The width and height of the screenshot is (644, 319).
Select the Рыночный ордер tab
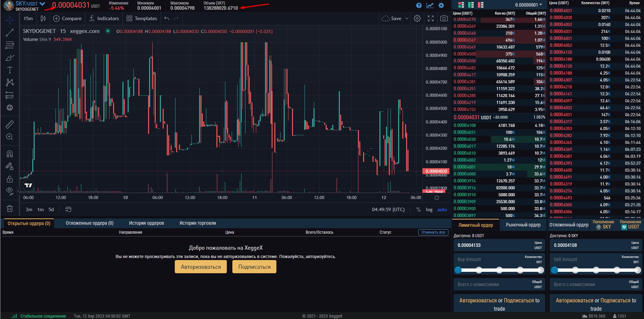(523, 225)
